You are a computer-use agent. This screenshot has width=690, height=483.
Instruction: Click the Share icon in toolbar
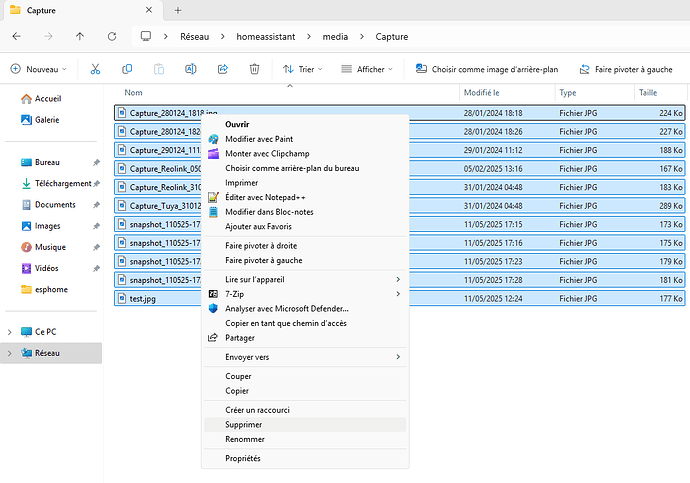(x=223, y=69)
